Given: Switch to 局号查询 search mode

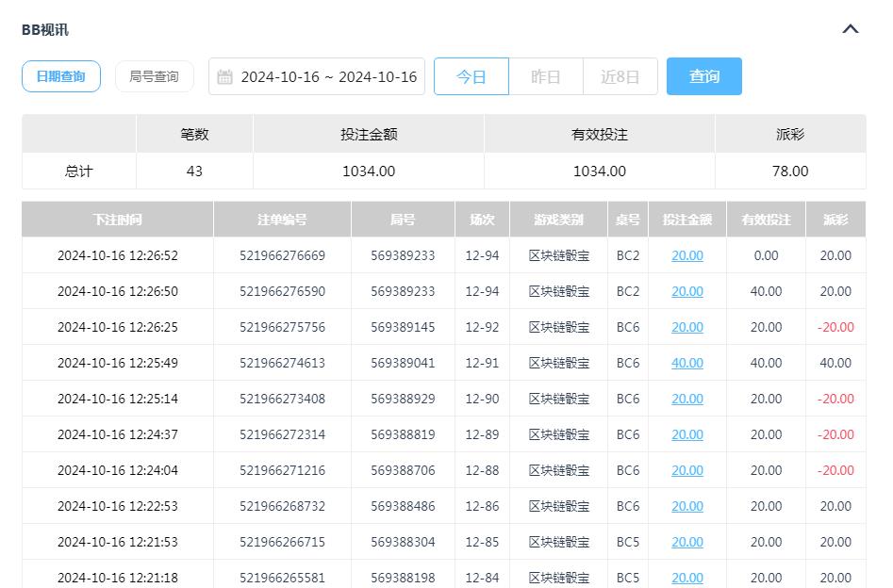Looking at the screenshot, I should coord(154,76).
